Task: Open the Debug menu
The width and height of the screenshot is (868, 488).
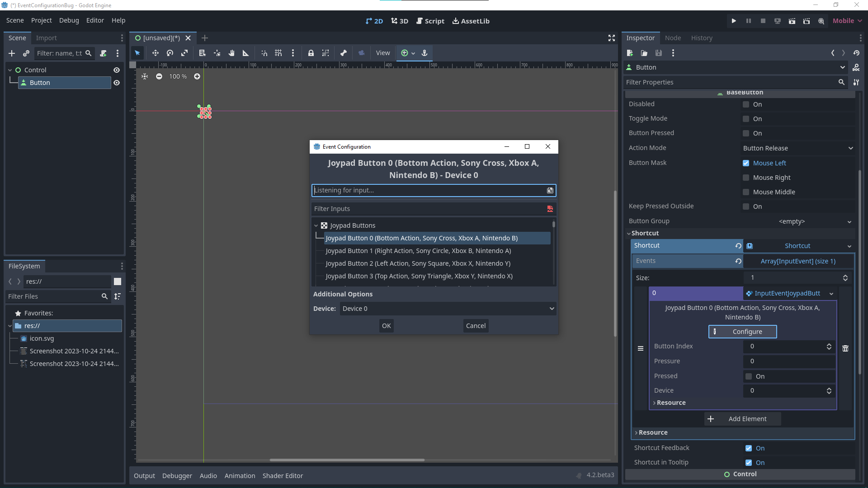Action: 69,20
